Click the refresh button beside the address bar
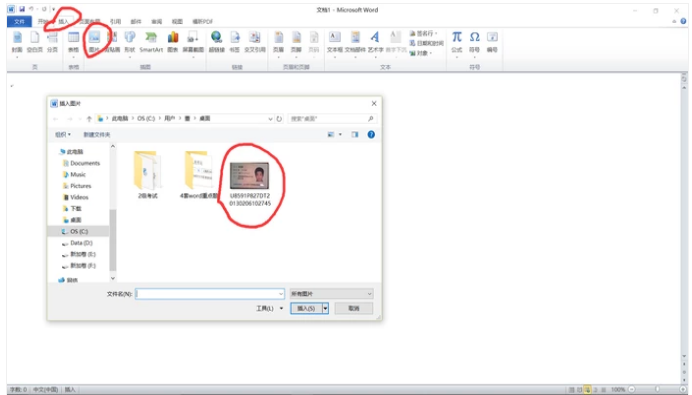The width and height of the screenshot is (692, 395). click(x=279, y=119)
